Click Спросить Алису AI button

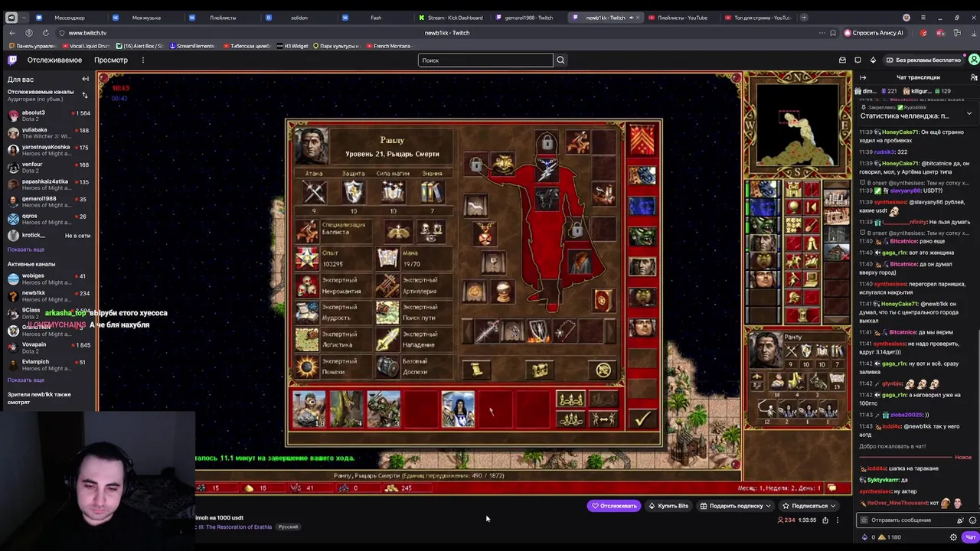tap(874, 33)
